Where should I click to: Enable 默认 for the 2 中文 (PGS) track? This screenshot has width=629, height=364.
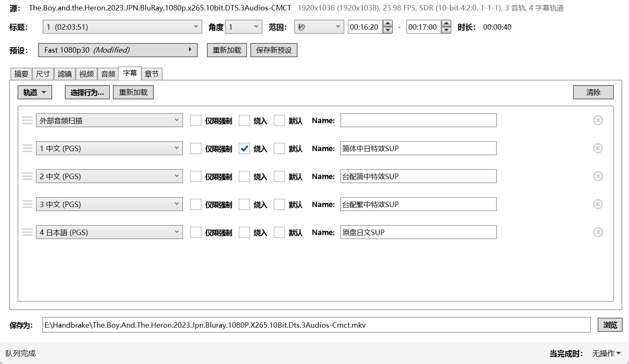point(279,177)
